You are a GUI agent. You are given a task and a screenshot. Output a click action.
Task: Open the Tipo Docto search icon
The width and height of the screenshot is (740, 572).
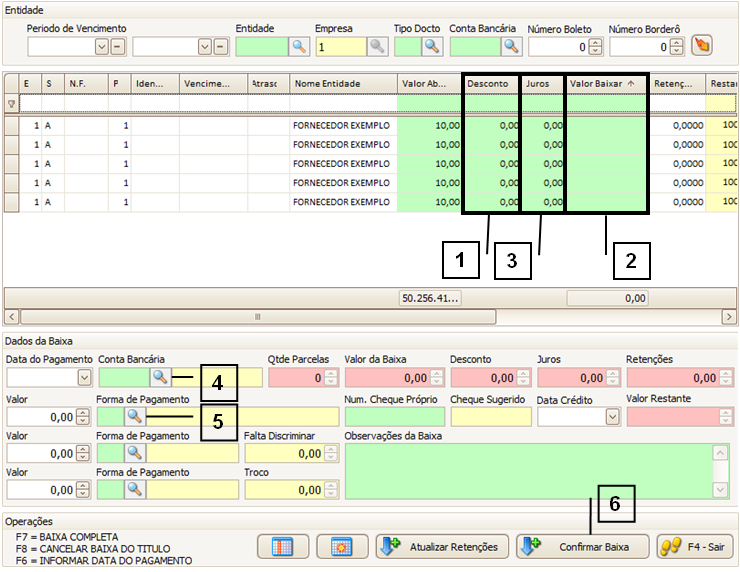[x=431, y=46]
